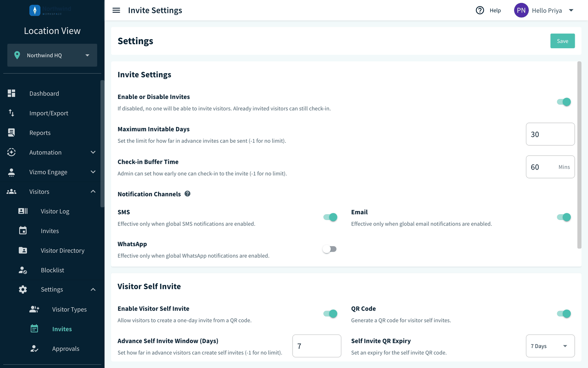The image size is (588, 368).
Task: Click the Dashboard grid icon
Action: coord(11,93)
